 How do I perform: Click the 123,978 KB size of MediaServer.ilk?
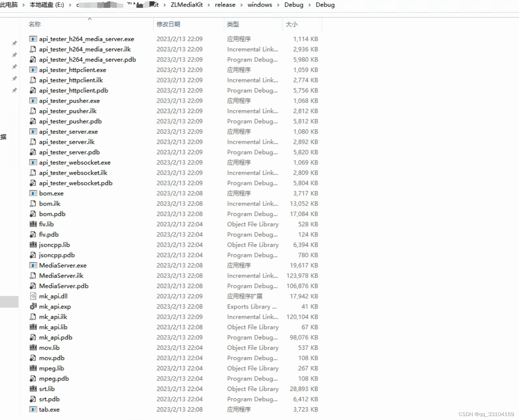[x=302, y=276]
